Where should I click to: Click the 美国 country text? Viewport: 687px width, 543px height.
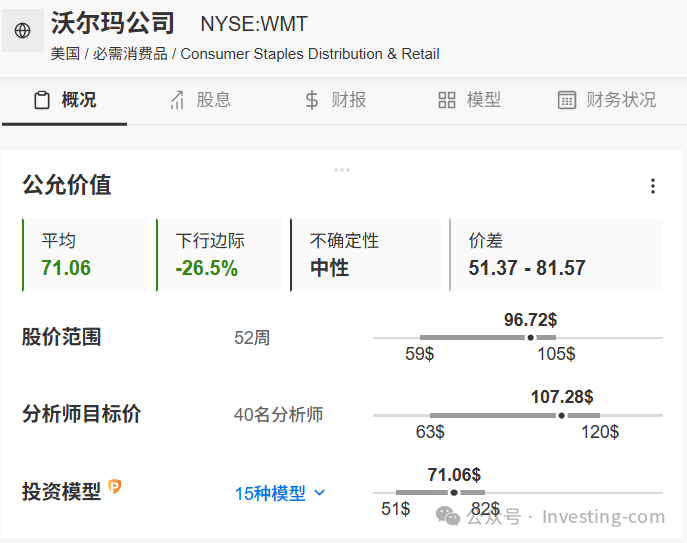(65, 54)
